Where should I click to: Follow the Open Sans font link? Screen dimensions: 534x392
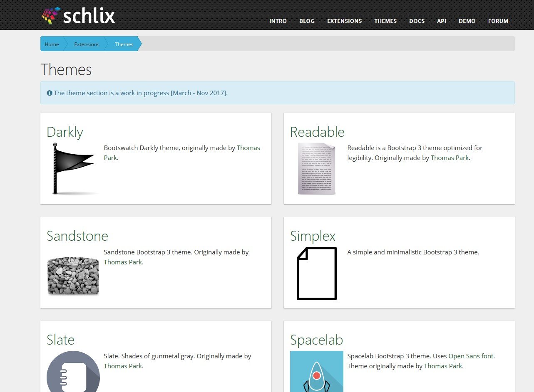471,356
